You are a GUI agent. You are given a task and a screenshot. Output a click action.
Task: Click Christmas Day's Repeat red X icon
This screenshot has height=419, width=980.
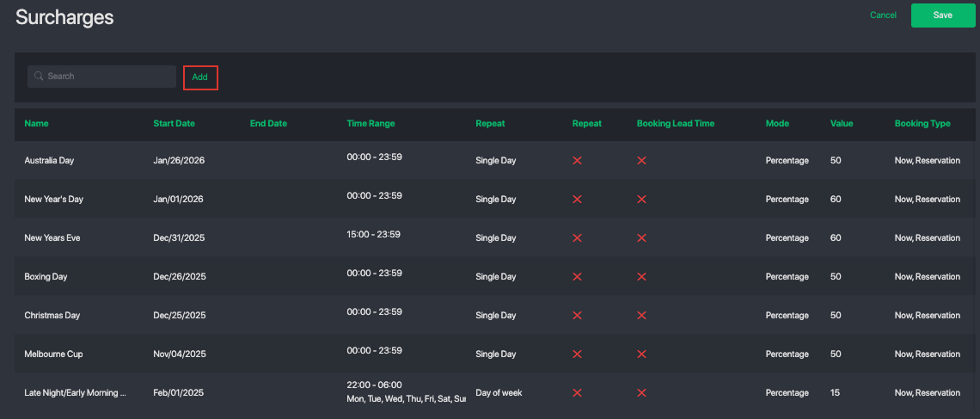tap(578, 315)
